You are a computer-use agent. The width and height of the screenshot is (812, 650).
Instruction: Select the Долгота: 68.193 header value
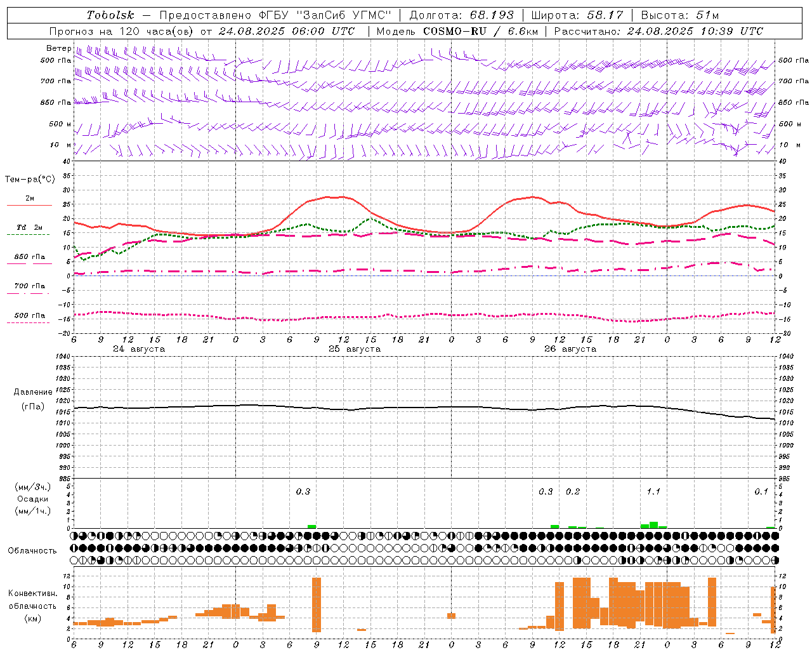[x=462, y=15]
